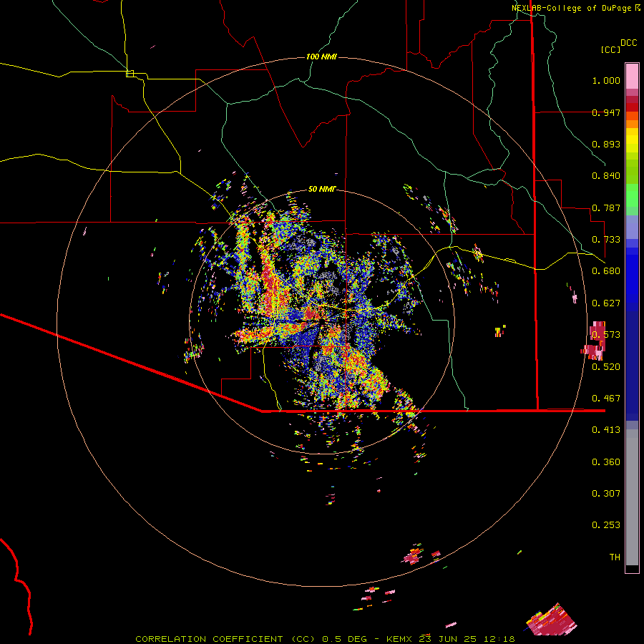Select the 0.307 scale value

point(606,494)
